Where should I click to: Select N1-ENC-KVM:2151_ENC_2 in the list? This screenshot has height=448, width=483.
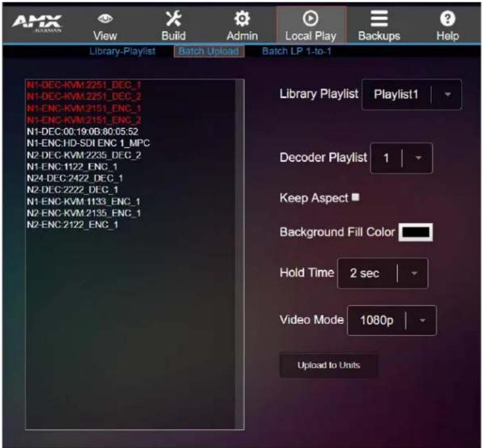point(84,120)
